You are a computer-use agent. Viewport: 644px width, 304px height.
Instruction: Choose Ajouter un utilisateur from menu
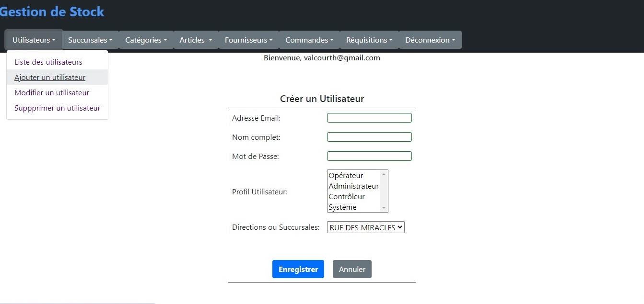tap(50, 78)
